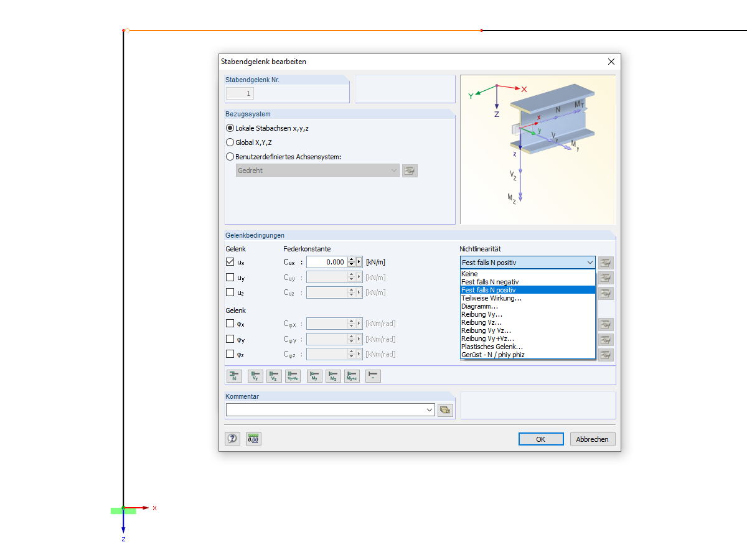Apply the My+z moment hinge preset

[x=352, y=376]
